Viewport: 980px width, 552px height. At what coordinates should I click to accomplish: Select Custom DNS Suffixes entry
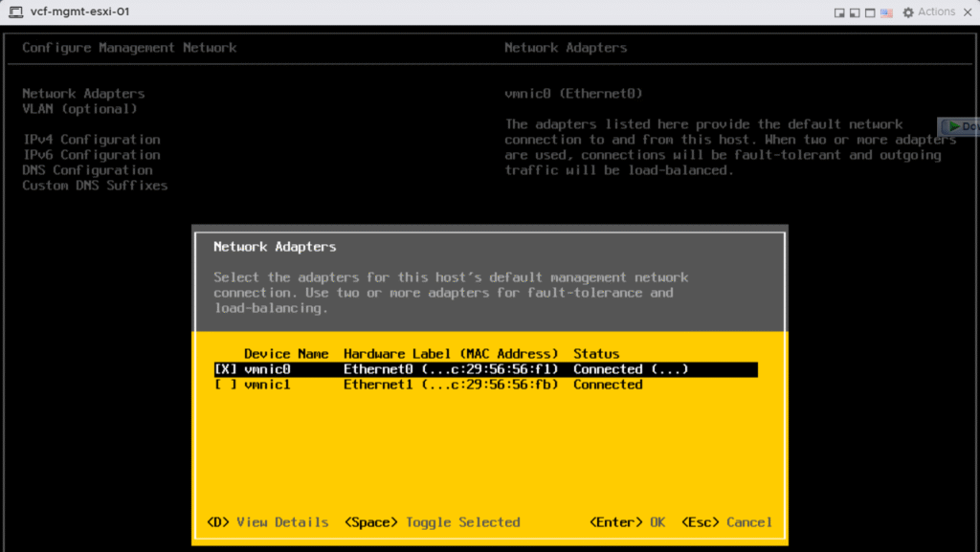(95, 186)
